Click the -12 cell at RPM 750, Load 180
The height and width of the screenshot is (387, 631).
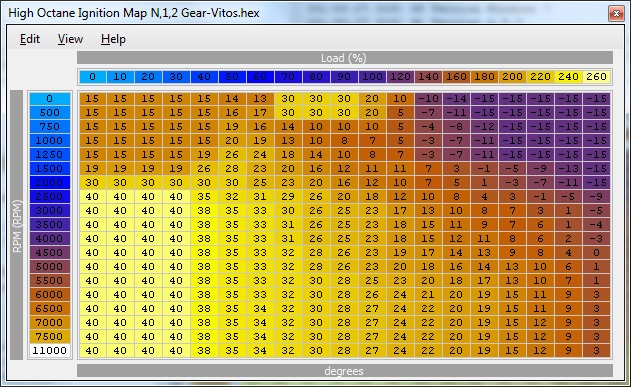484,127
